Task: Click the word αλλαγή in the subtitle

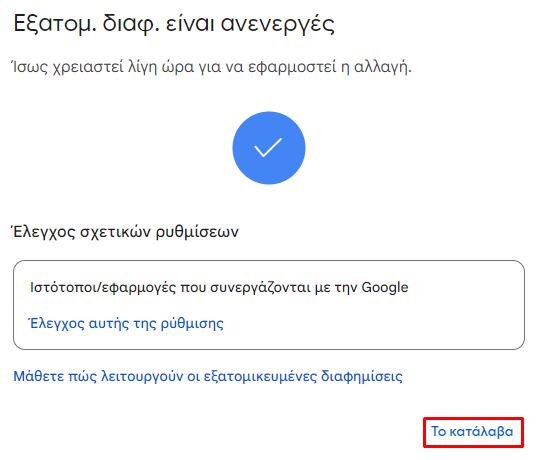Action: [x=382, y=67]
